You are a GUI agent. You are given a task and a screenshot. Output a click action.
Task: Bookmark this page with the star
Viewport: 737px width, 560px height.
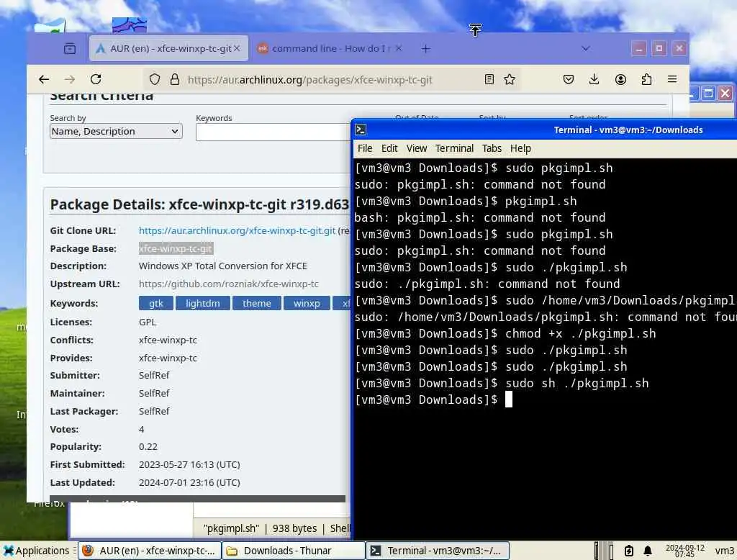coord(510,79)
